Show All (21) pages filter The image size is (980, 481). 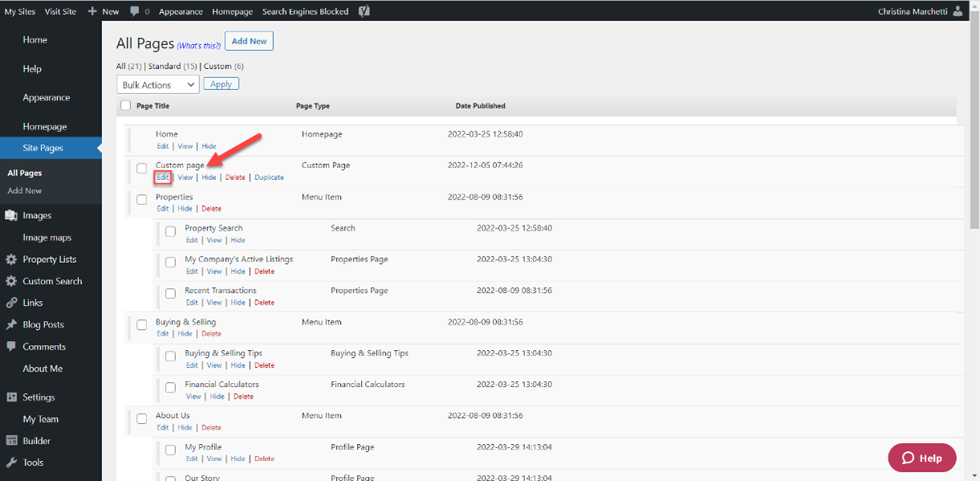(x=128, y=66)
